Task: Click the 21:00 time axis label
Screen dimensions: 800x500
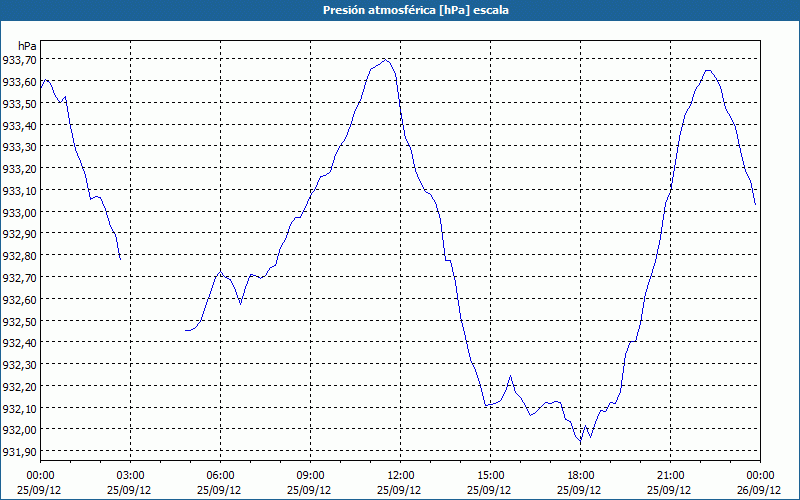Action: (x=670, y=476)
